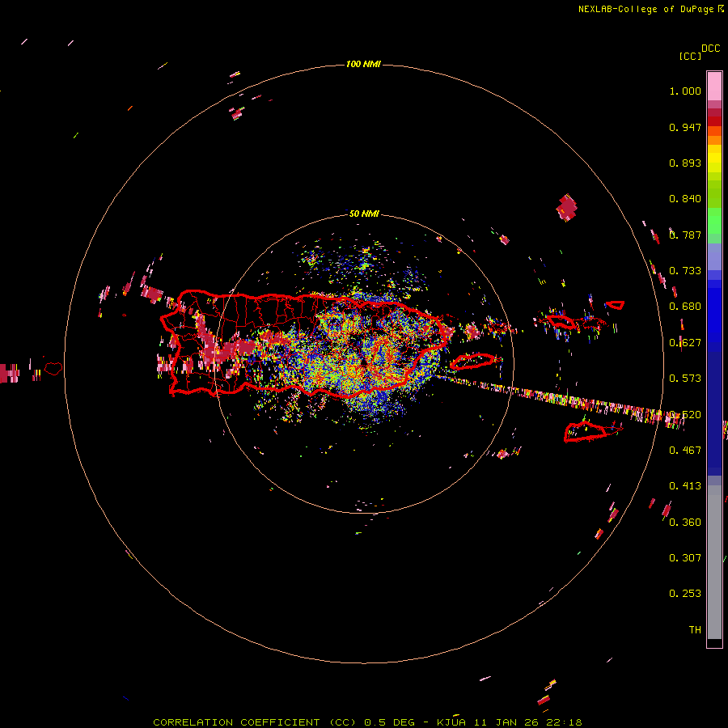Click the 0.467 color scale value
Viewport: 728px width, 728px height.
point(685,451)
